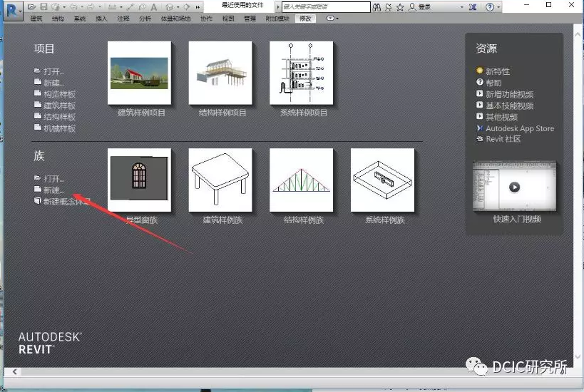Click 打开 under the 项目 section

(x=49, y=71)
